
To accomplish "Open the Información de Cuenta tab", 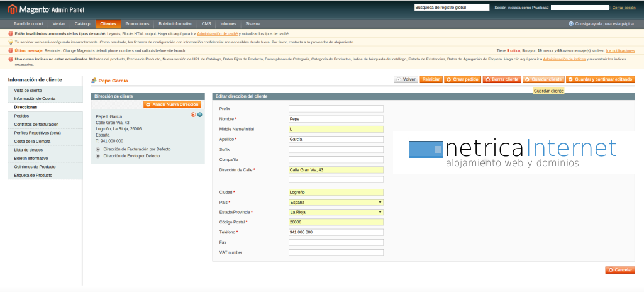I will coord(45,99).
